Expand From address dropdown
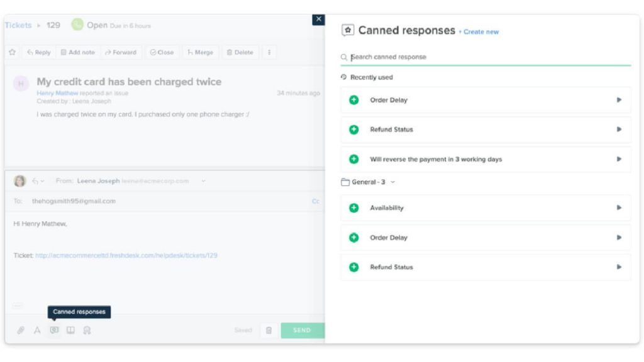Viewport: 644px width, 362px height. (203, 181)
